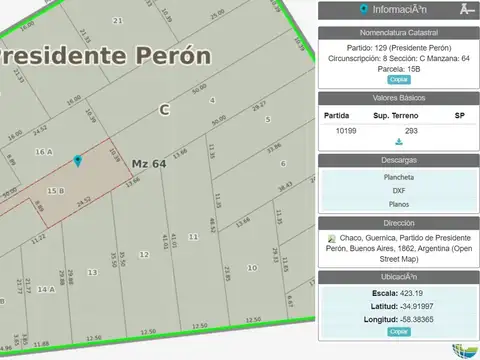Select parcel 10 on the map
480x360 pixels.
[x=252, y=268]
